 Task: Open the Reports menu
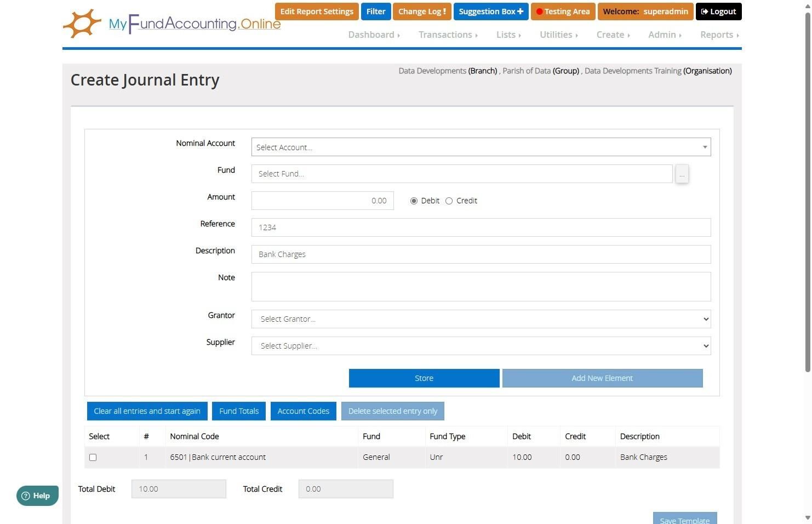click(x=719, y=35)
